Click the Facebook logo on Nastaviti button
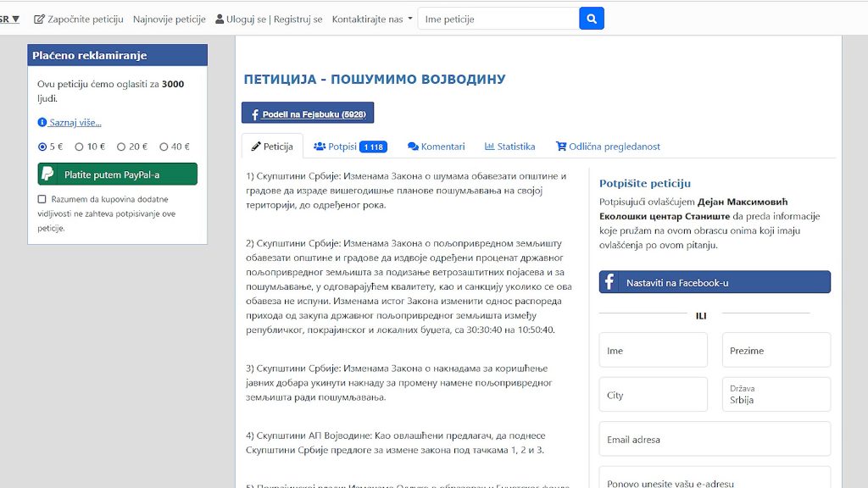The image size is (868, 488). pos(609,282)
